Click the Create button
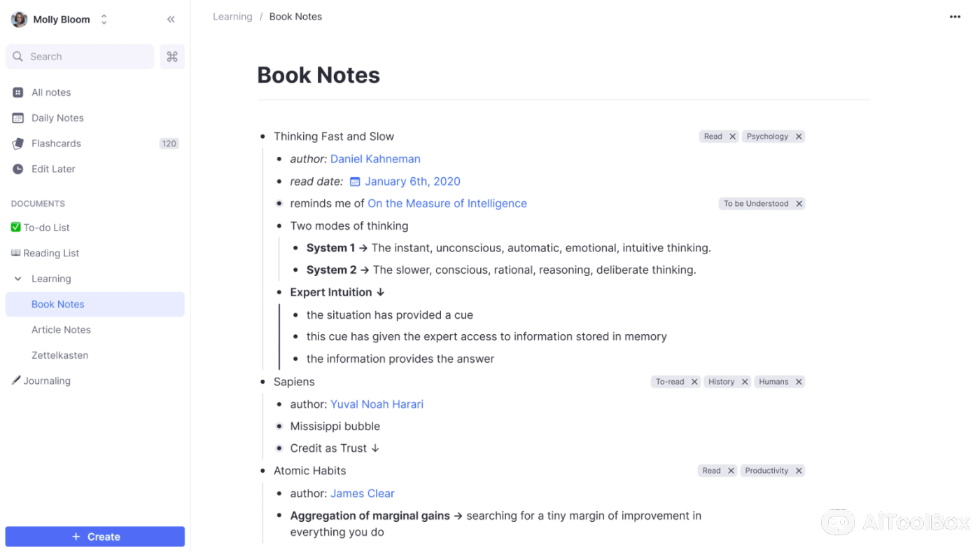The image size is (980, 552). tap(95, 537)
